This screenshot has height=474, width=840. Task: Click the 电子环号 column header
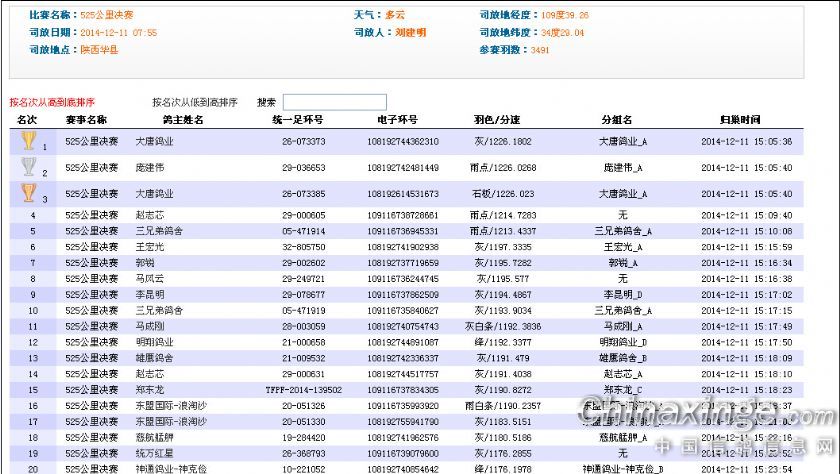(x=400, y=120)
